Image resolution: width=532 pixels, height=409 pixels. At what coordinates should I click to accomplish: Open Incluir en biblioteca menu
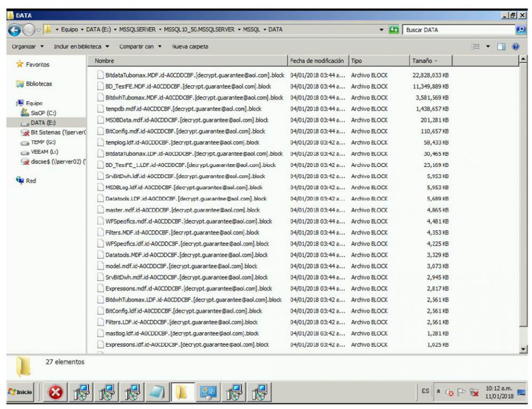point(81,46)
